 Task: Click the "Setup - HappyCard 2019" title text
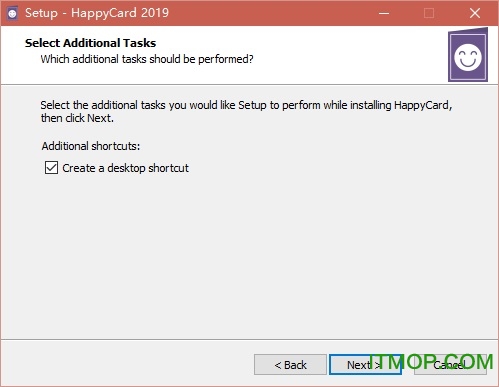click(x=97, y=13)
